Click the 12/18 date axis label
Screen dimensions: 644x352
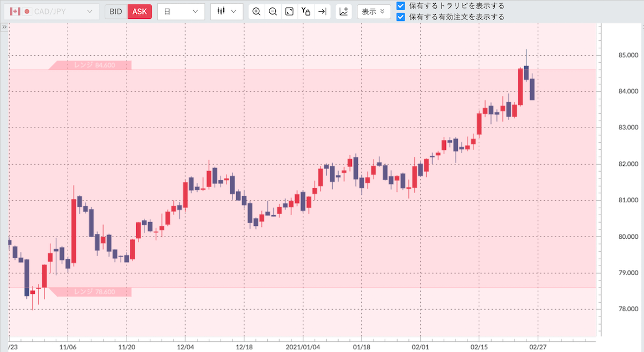tap(244, 347)
